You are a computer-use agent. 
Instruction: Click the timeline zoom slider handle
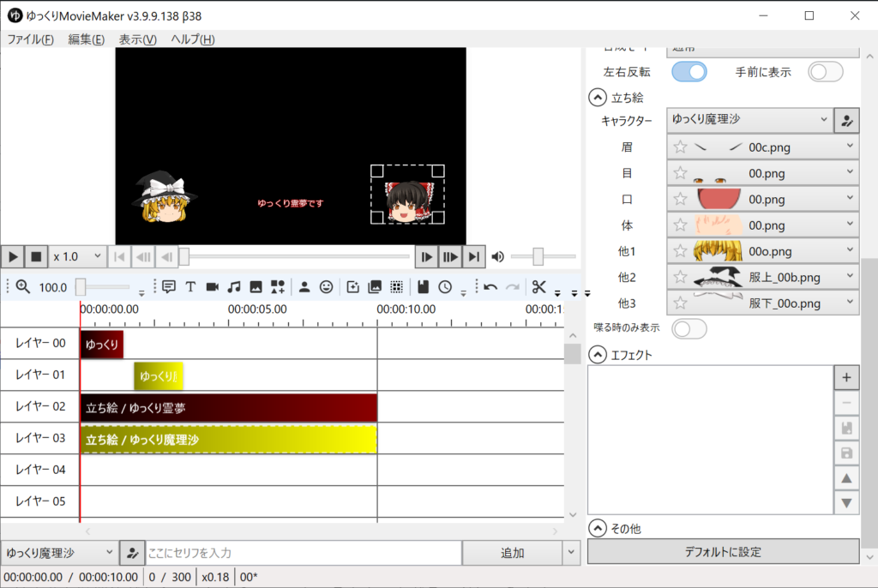tap(81, 287)
